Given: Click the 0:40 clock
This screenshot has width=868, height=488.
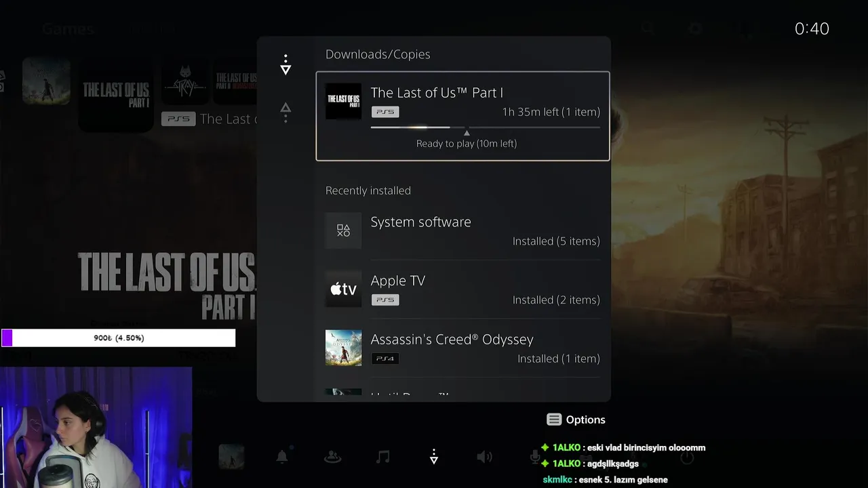Looking at the screenshot, I should click(x=812, y=28).
